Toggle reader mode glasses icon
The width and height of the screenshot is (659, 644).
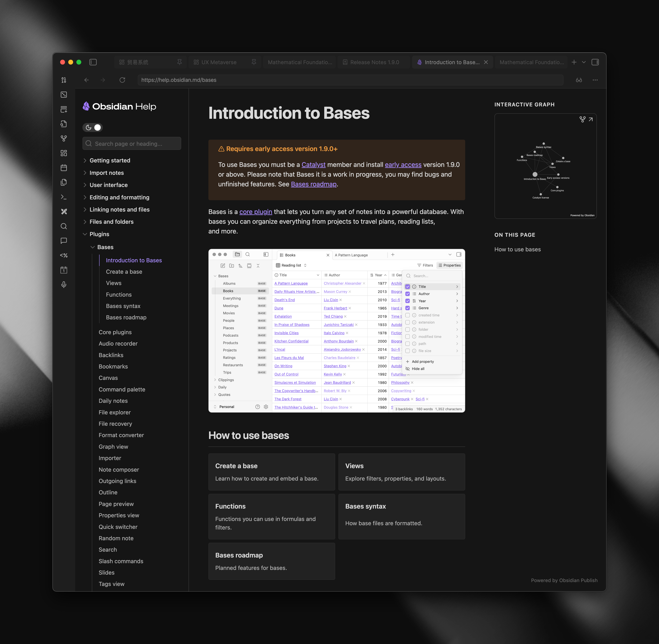(579, 80)
